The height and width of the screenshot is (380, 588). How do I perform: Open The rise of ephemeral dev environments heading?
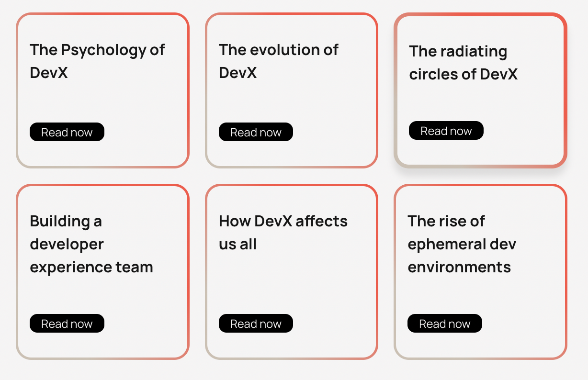(462, 244)
